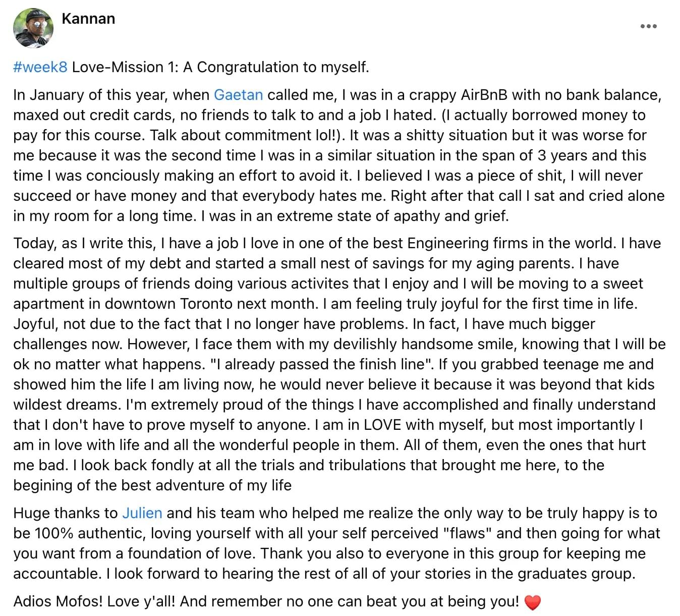Open Julien's mentioned profile link

142,513
